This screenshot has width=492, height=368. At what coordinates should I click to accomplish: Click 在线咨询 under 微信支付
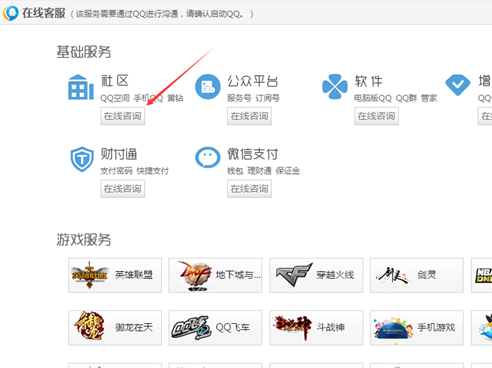(249, 189)
